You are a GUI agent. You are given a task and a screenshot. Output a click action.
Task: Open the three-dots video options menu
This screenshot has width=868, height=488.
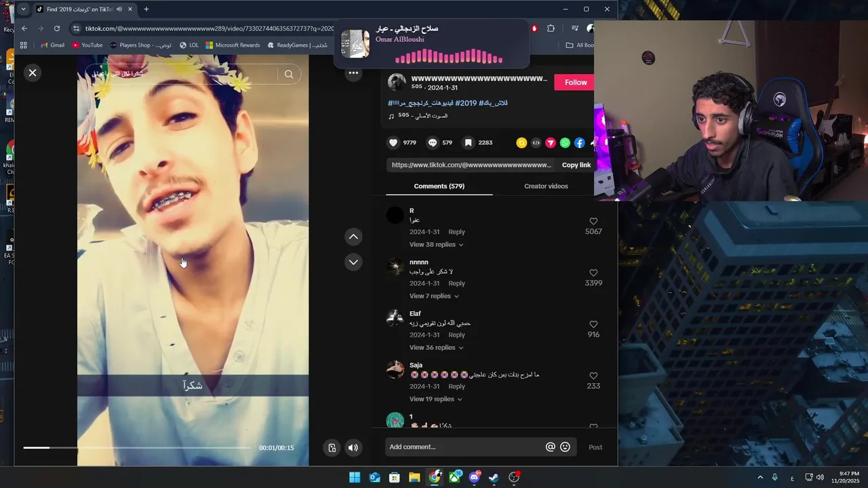[x=353, y=73]
